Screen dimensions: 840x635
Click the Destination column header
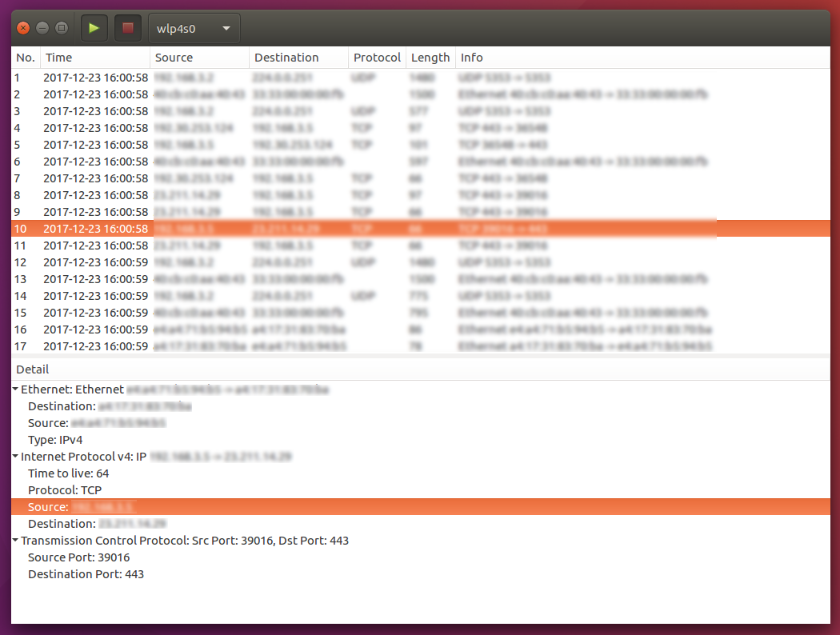tap(282, 57)
